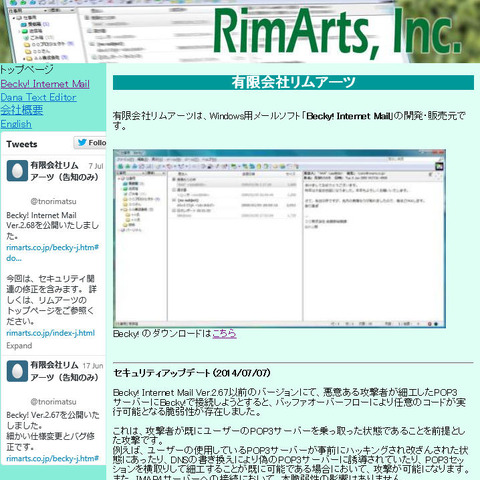Click the Twitter bird icon in Follow button
The width and height of the screenshot is (480, 480).
pos(82,143)
